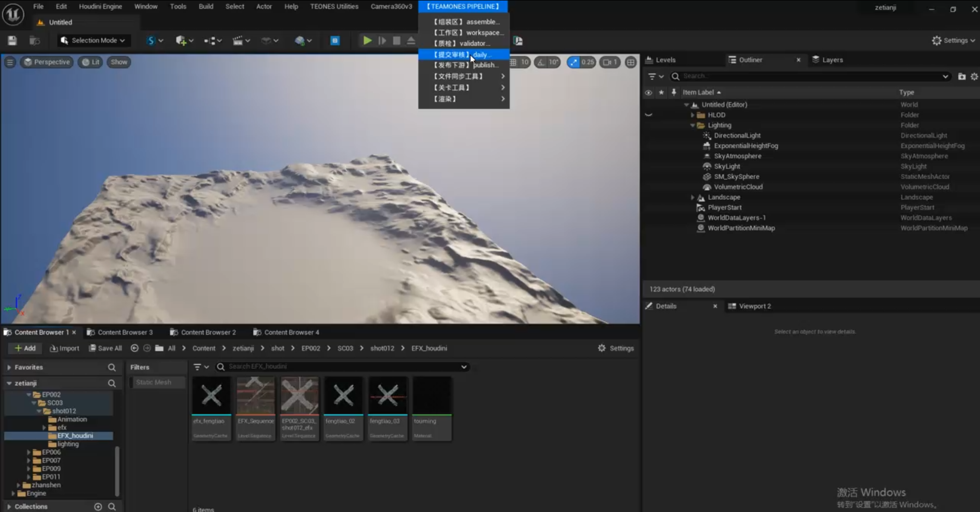The width and height of the screenshot is (980, 512).
Task: Click the Add content cube icon
Action: tap(181, 40)
